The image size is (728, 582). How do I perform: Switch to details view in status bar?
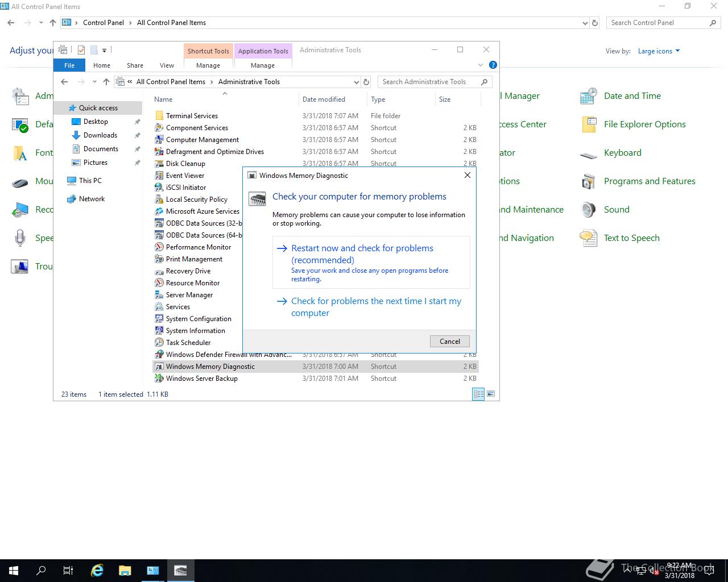(478, 394)
